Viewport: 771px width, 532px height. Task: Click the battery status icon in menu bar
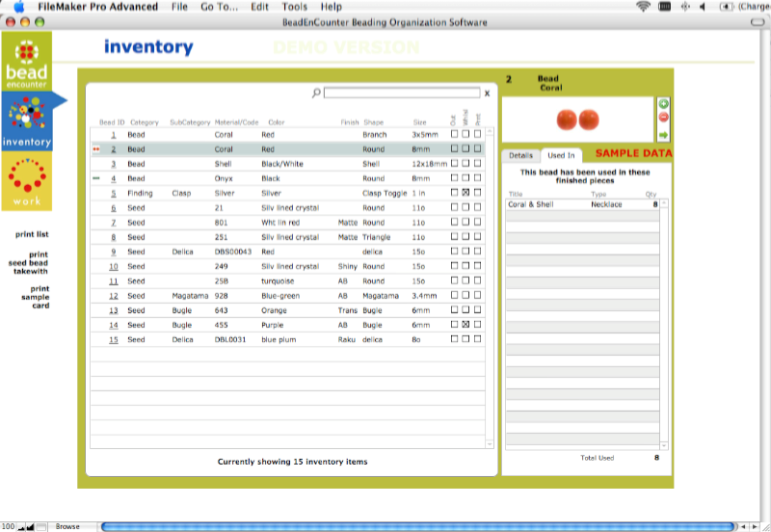pyautogui.click(x=727, y=7)
